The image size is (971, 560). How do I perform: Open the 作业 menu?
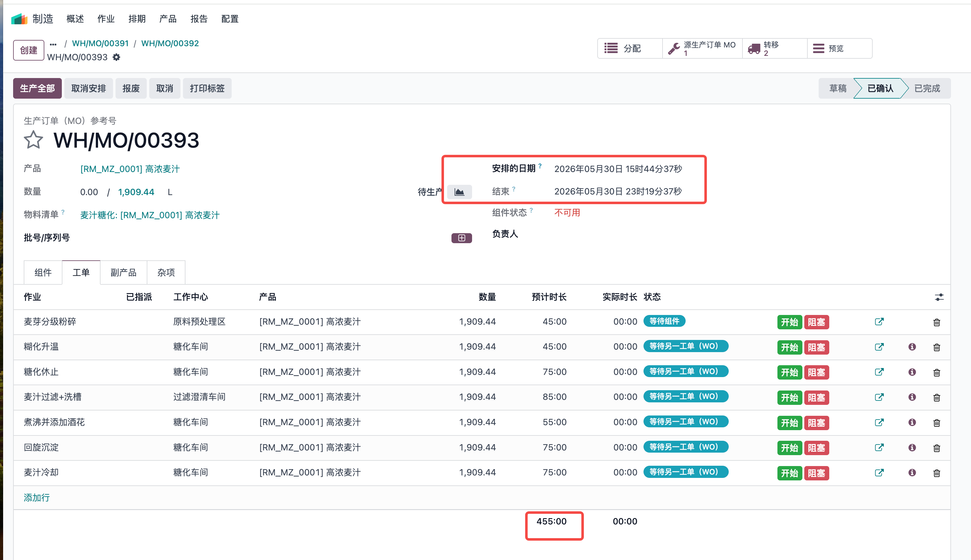[106, 19]
